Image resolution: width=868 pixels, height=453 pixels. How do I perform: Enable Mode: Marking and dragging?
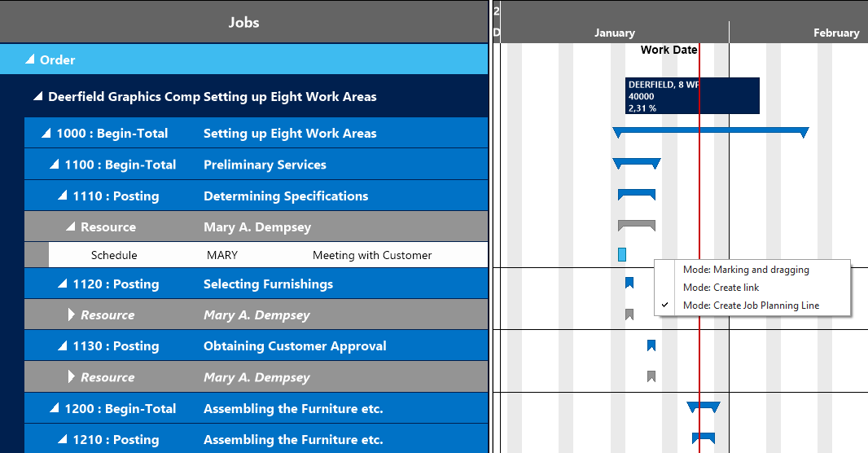tap(746, 270)
